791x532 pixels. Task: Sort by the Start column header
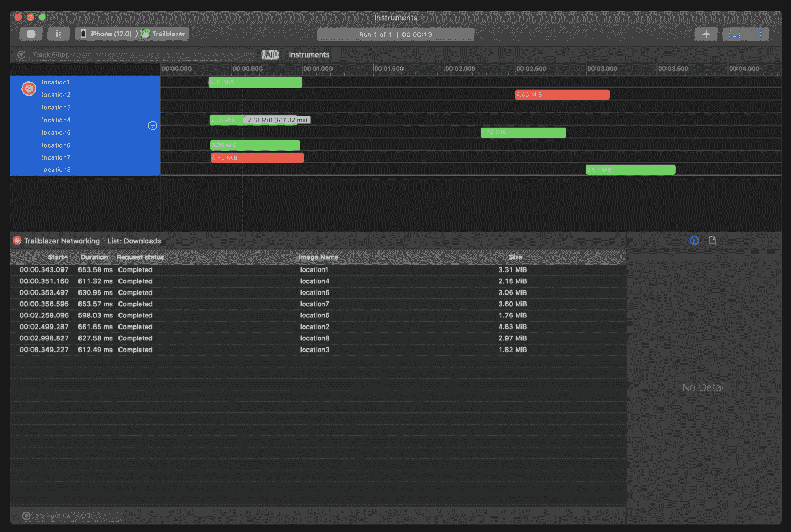(x=58, y=257)
